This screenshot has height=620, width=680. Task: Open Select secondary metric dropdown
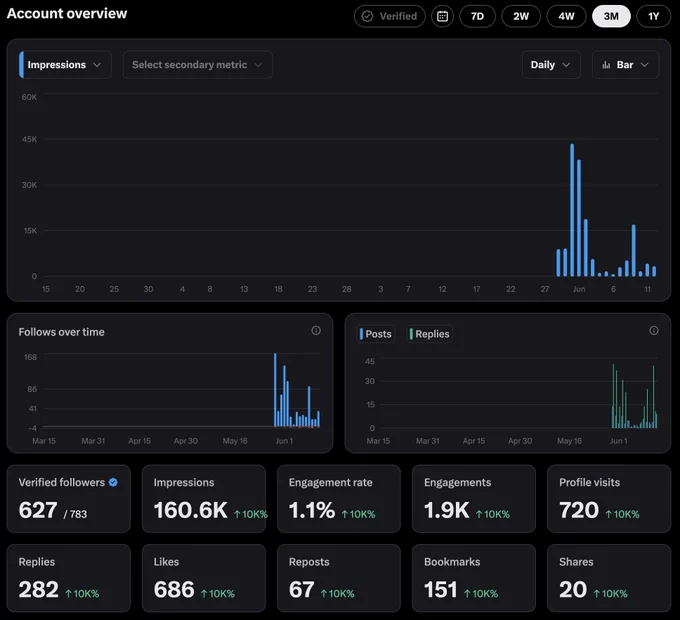pyautogui.click(x=198, y=65)
